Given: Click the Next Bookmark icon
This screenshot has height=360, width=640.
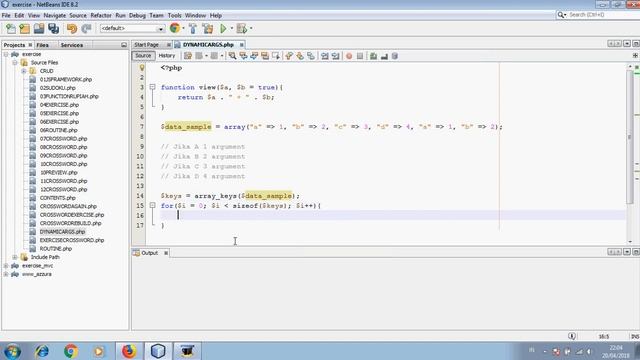Looking at the screenshot, I should click(300, 56).
